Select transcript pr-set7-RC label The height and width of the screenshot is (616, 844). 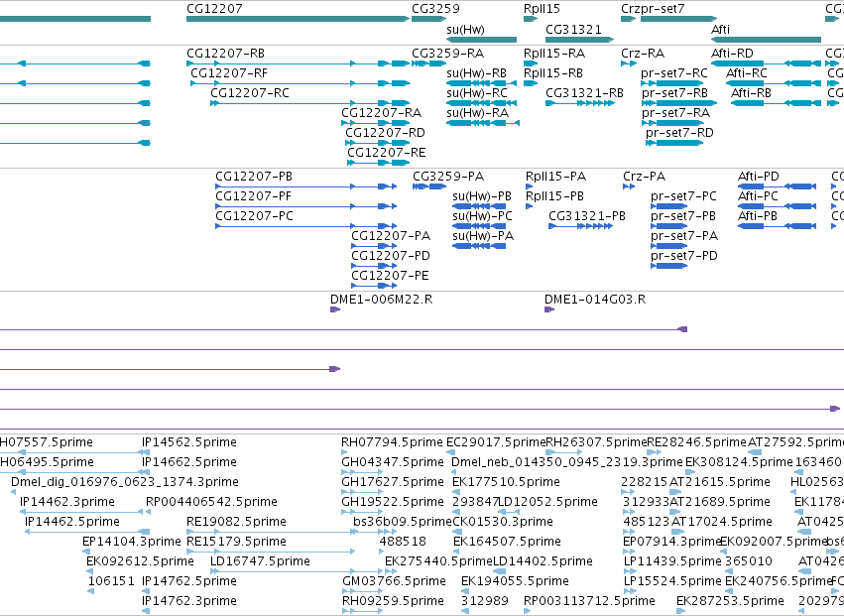673,73
